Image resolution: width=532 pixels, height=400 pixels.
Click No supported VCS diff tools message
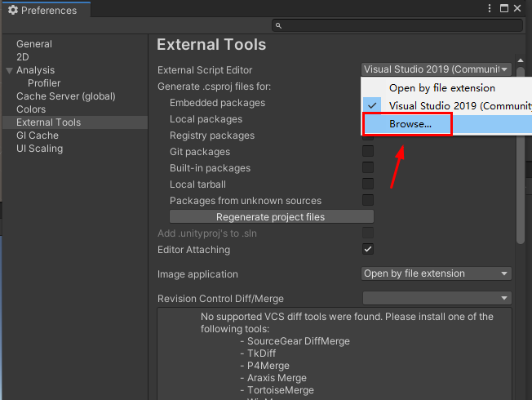pyautogui.click(x=347, y=322)
